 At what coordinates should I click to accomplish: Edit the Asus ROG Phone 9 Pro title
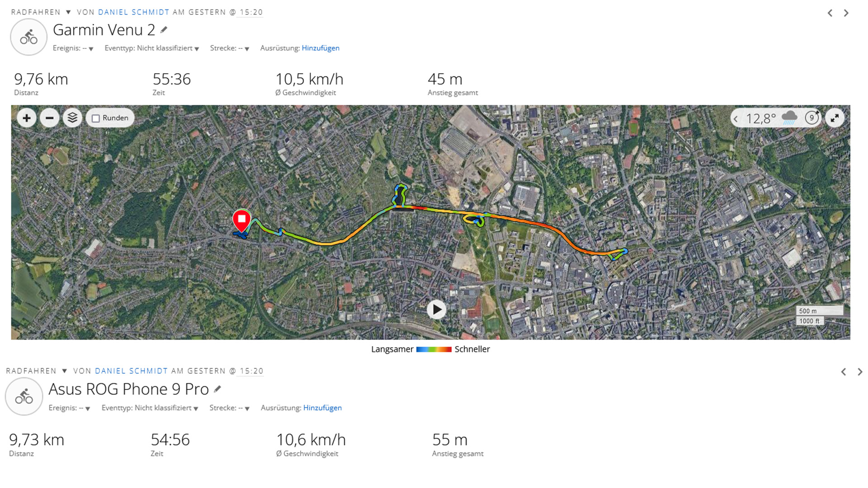point(217,389)
